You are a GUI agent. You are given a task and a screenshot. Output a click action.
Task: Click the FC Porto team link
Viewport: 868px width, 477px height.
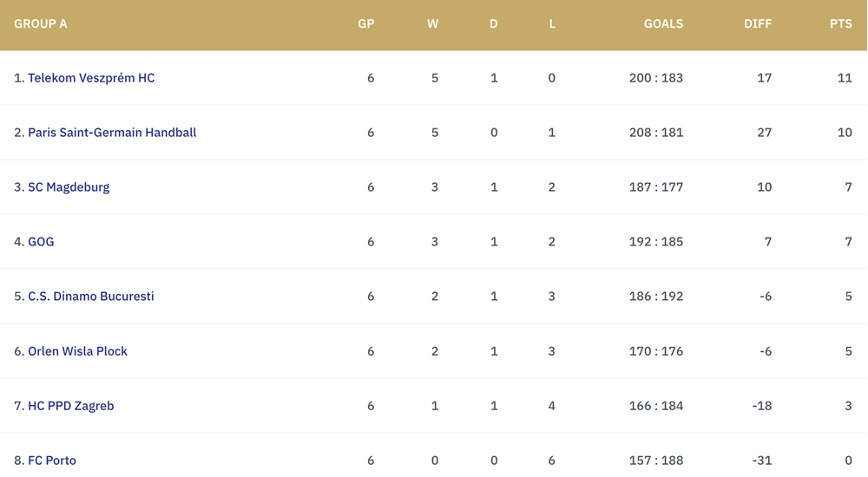[x=52, y=461]
